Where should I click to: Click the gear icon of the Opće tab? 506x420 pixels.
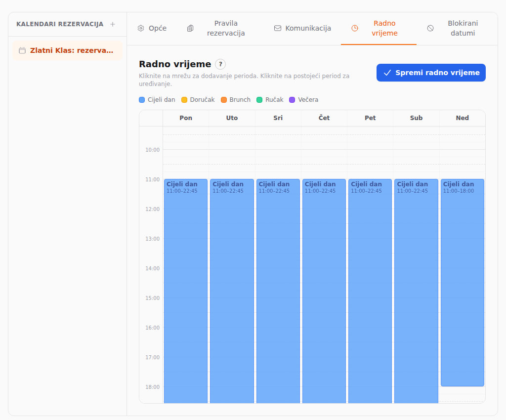click(x=141, y=28)
